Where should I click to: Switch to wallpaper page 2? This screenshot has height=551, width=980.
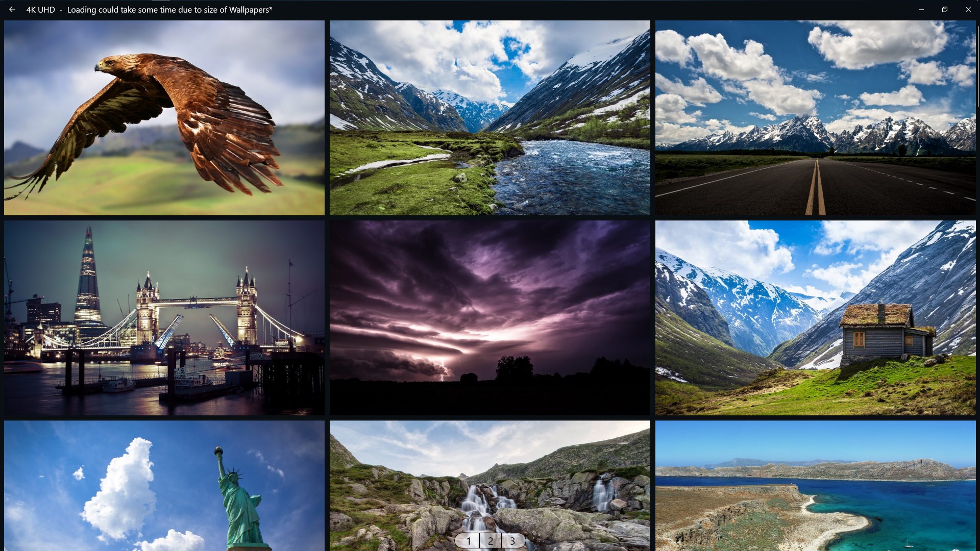click(491, 541)
